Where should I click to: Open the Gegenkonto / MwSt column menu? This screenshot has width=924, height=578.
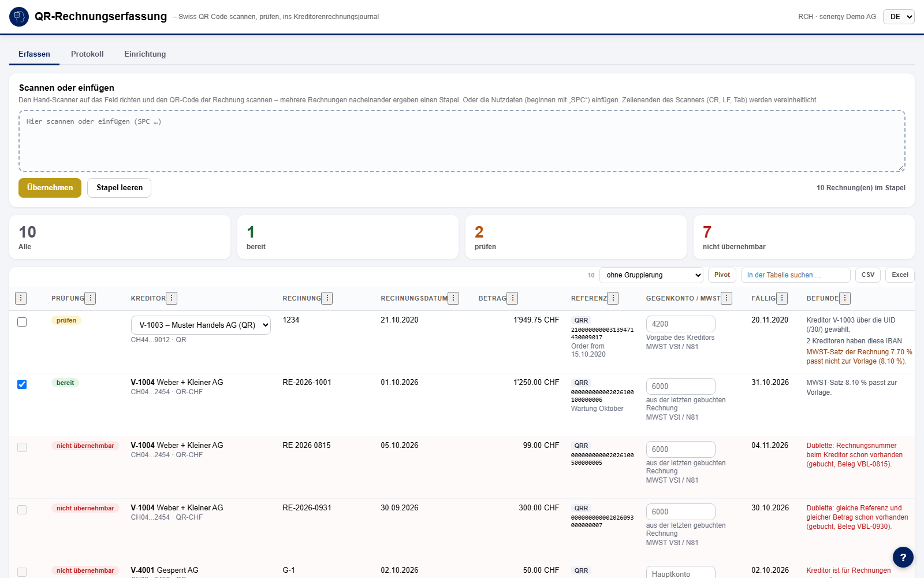726,298
